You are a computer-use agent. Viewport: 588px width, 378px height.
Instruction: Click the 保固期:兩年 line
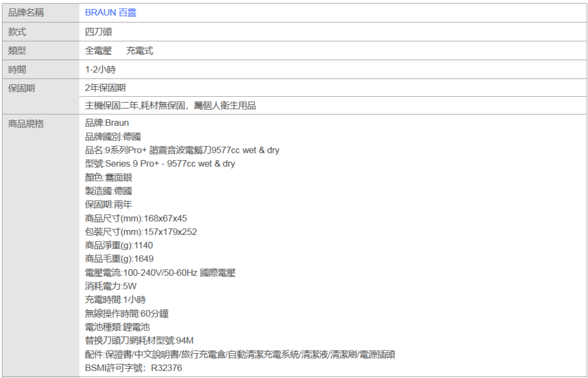click(x=109, y=204)
